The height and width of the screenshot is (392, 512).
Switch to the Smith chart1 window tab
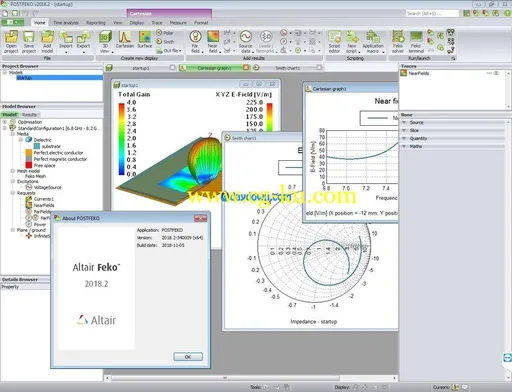tap(287, 68)
